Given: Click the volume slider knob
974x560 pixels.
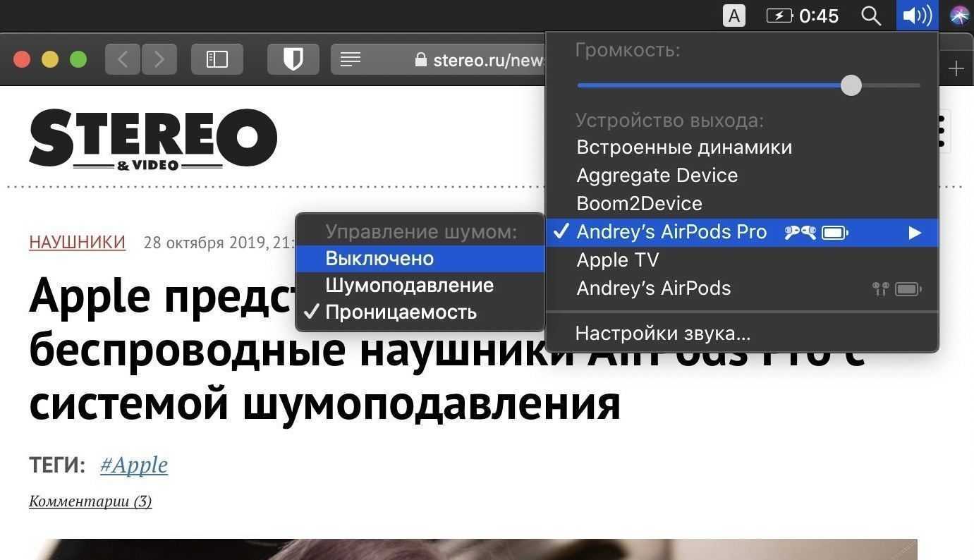Looking at the screenshot, I should pyautogui.click(x=851, y=85).
